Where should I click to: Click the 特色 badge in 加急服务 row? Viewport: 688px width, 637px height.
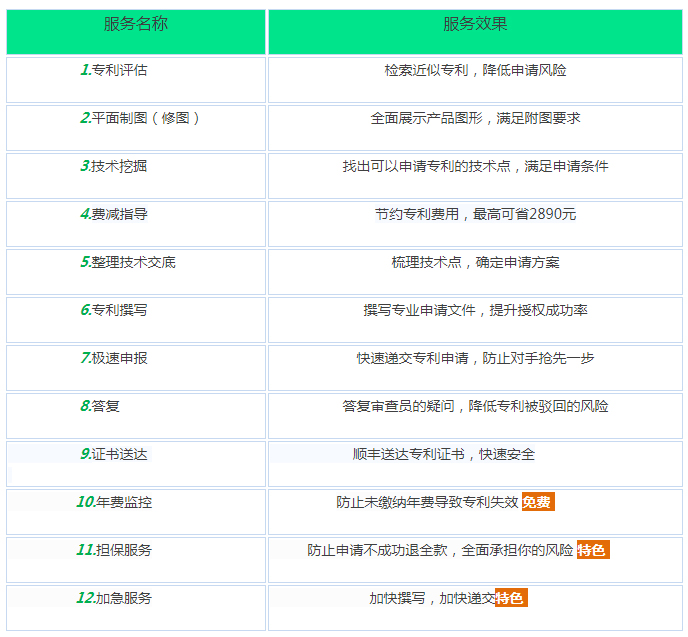pyautogui.click(x=511, y=598)
